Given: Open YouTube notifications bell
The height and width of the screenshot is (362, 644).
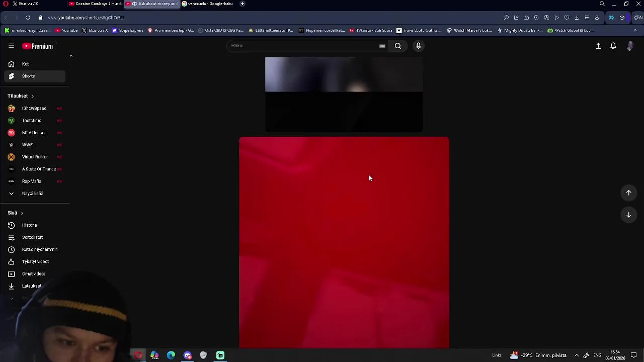Looking at the screenshot, I should click(613, 46).
